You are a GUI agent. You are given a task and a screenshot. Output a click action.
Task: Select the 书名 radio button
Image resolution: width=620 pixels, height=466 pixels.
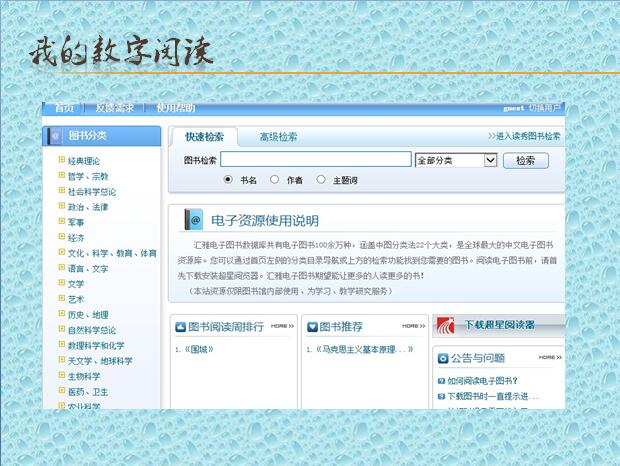pos(228,180)
